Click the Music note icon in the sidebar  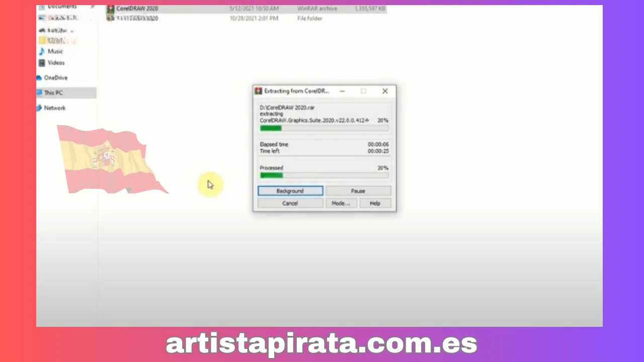coord(42,51)
